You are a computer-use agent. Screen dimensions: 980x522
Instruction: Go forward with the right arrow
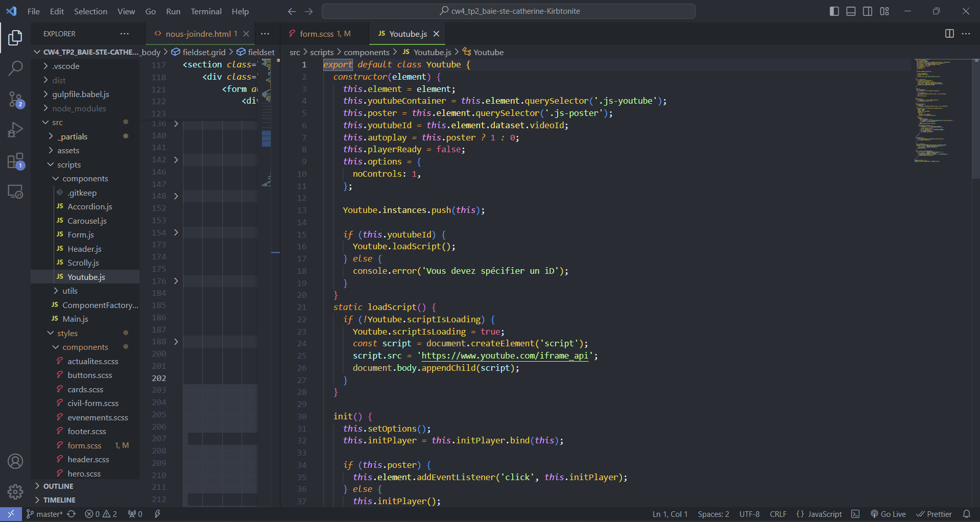point(308,11)
